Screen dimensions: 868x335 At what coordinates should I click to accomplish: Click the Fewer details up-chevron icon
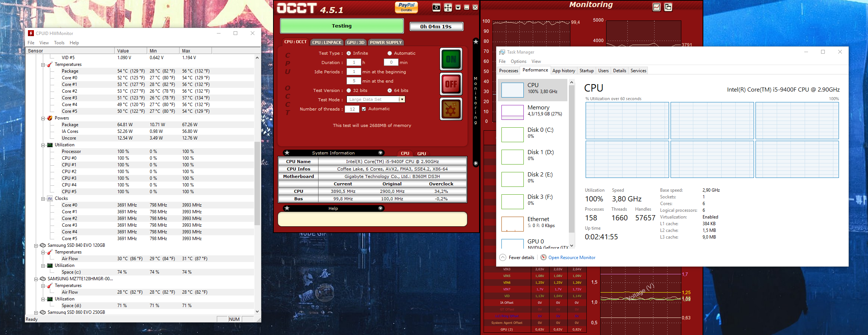503,257
